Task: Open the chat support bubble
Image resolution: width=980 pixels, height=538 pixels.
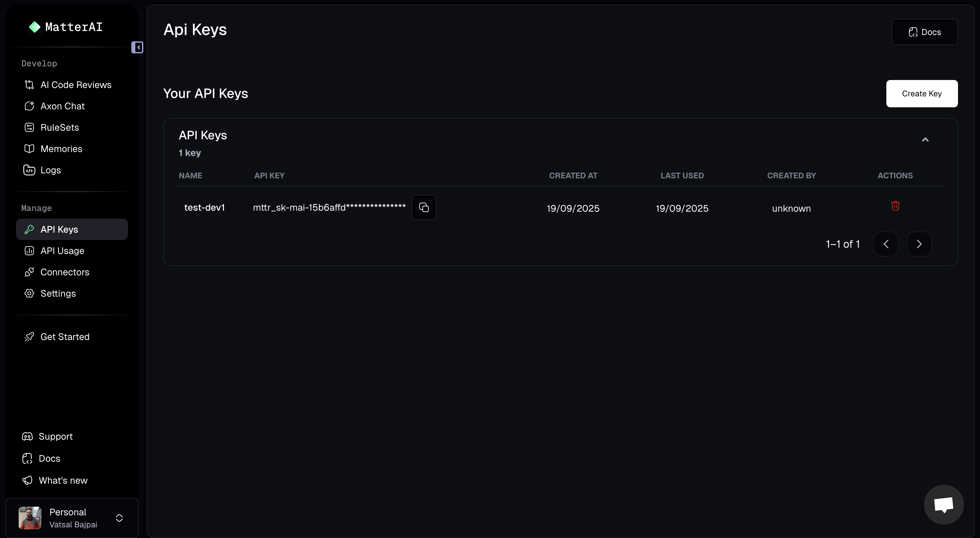Action: pyautogui.click(x=943, y=505)
